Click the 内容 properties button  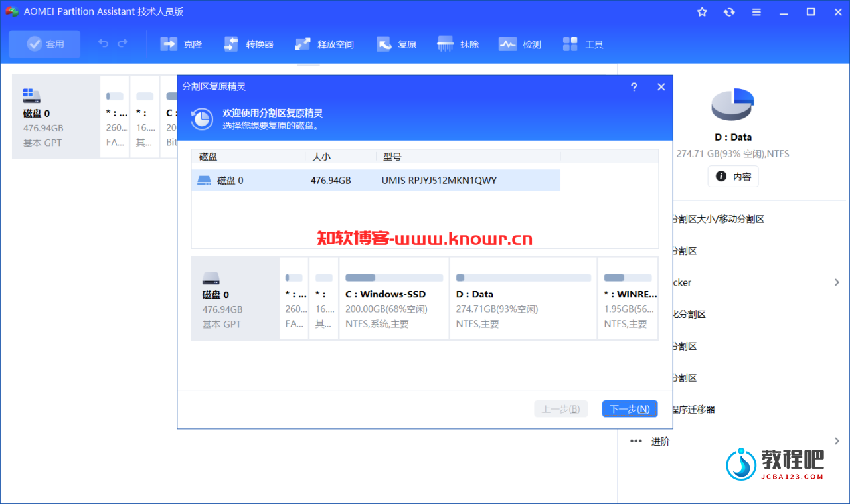[x=733, y=177]
